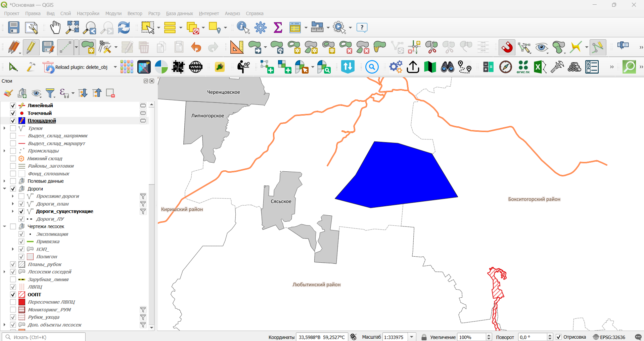Viewport: 644px width, 341px height.
Task: Toggle the Отрисовка render checkbox
Action: (559, 337)
